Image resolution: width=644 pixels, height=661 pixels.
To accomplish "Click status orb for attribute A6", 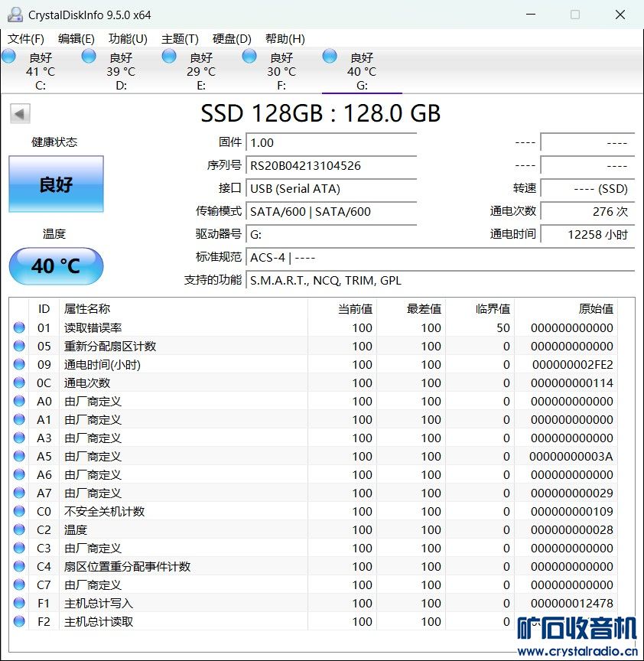I will 19,474.
